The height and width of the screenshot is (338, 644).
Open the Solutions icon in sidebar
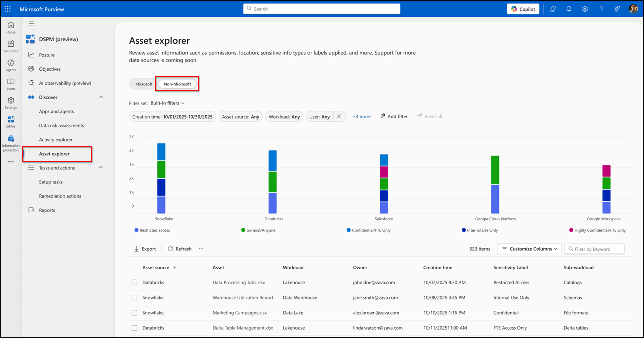11,46
